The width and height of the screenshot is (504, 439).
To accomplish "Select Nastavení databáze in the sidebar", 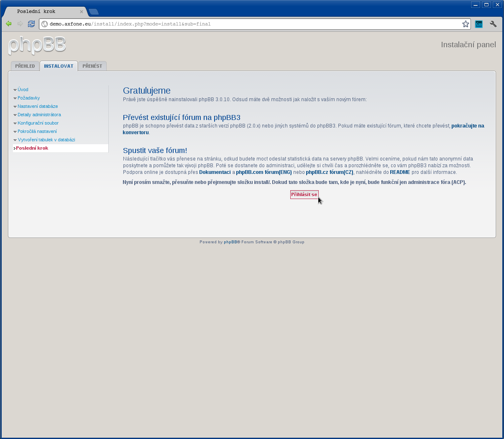I will click(38, 106).
